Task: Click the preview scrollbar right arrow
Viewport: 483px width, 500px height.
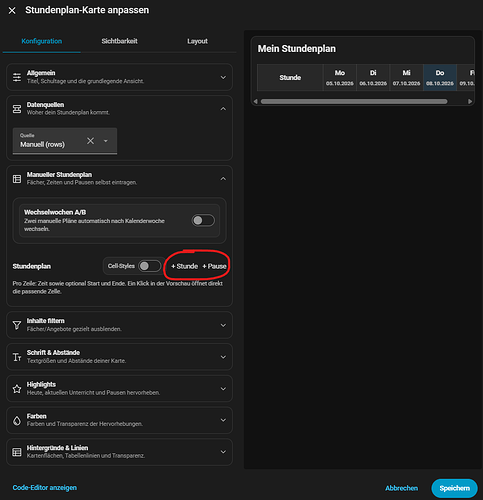Action: click(x=470, y=101)
